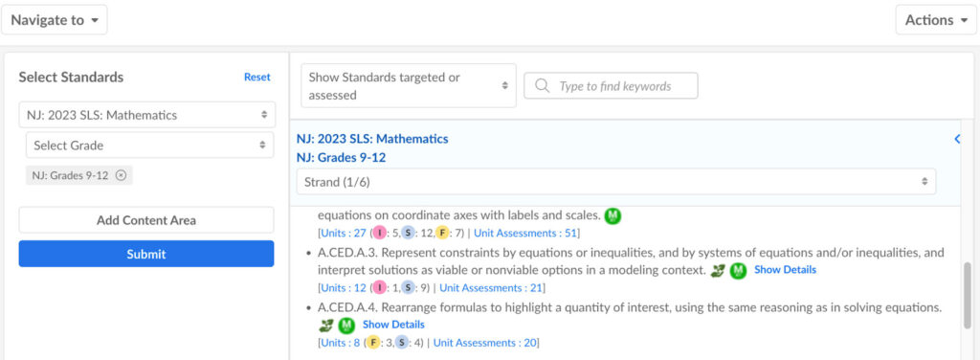Click green M badge after A.CED.A.3 text
980x360 pixels.
coord(738,271)
